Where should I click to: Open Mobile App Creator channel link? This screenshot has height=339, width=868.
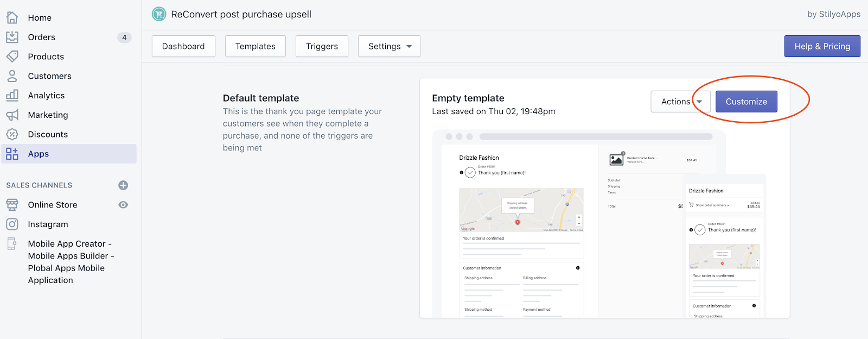tap(71, 262)
